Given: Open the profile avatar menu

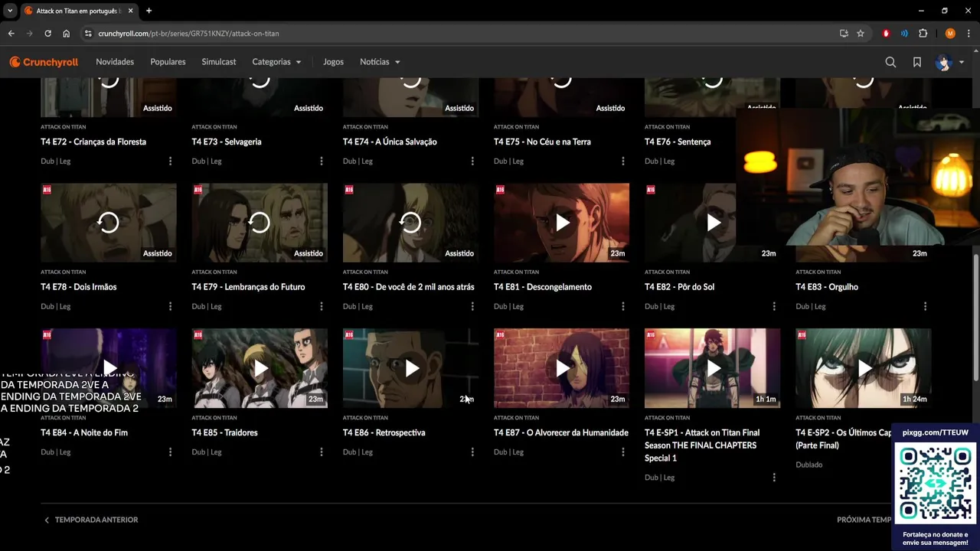Looking at the screenshot, I should click(x=949, y=62).
